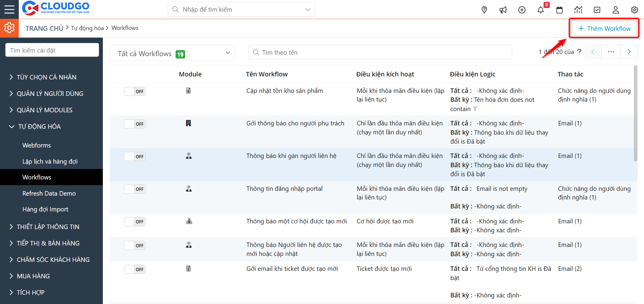The height and width of the screenshot is (304, 644).
Task: Open the notifications bell
Action: [x=541, y=10]
